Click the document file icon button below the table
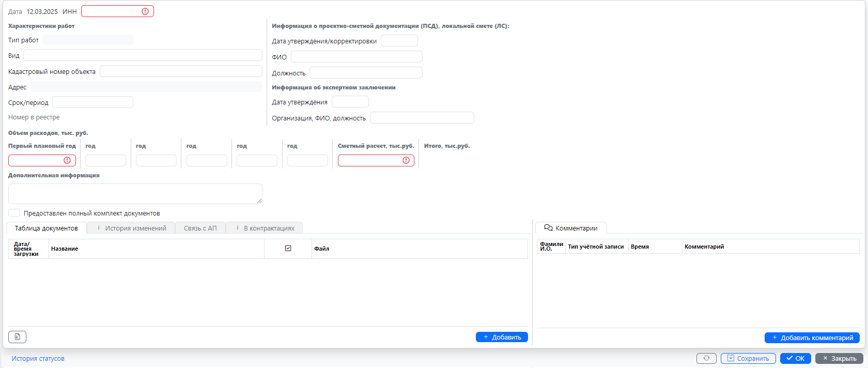The height and width of the screenshot is (368, 868). pos(17,337)
